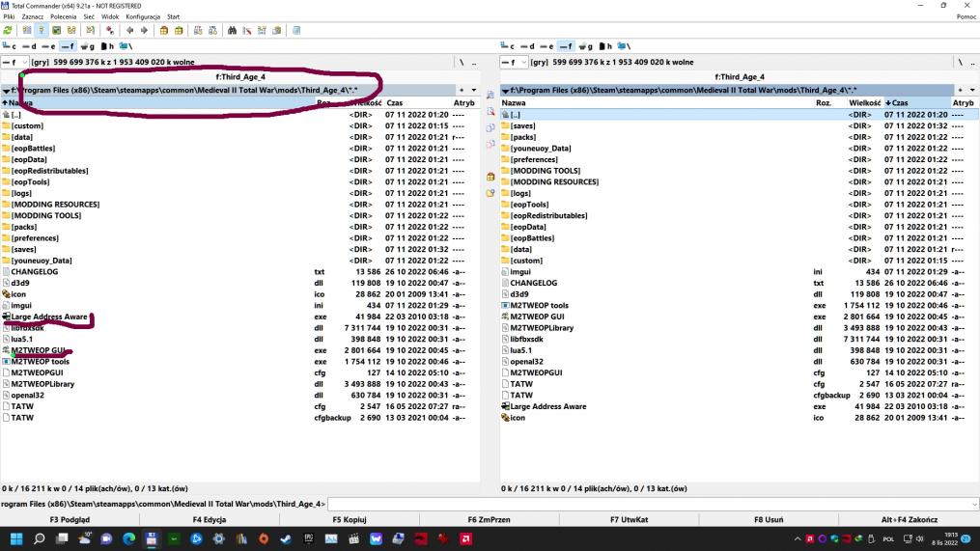Select drive g button in left drive bar
The image size is (980, 551).
[88, 46]
